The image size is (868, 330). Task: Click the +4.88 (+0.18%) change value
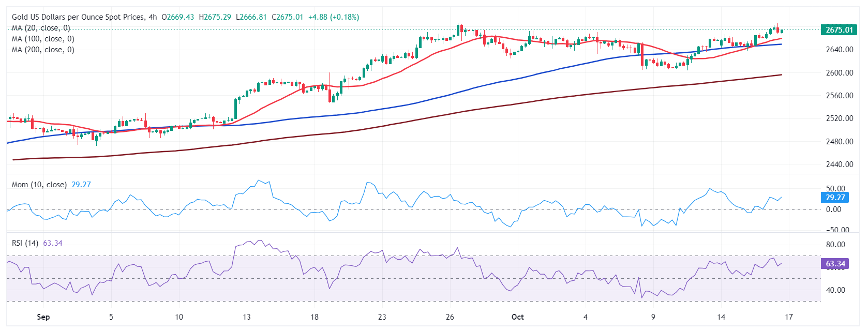[334, 17]
